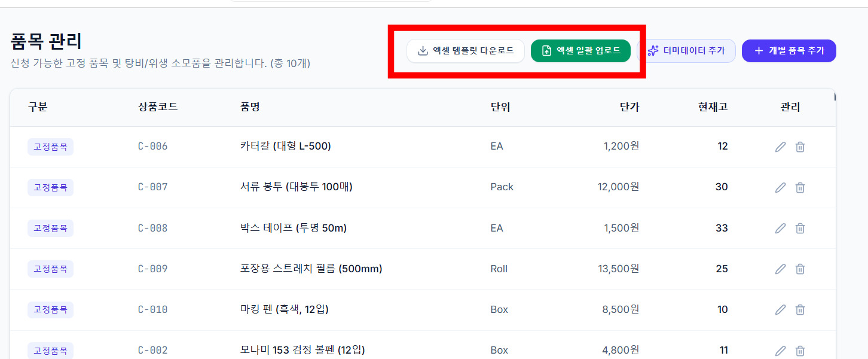Add dummy data with 더미데이터 추가
Screen dimensions: 868x359
[x=686, y=51]
